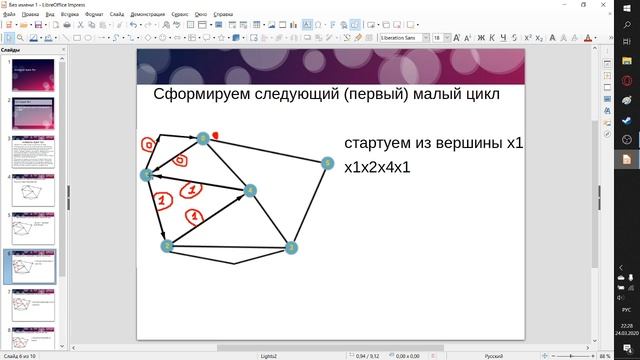
Task: Select slide 4 thumbnail
Action: tap(33, 190)
